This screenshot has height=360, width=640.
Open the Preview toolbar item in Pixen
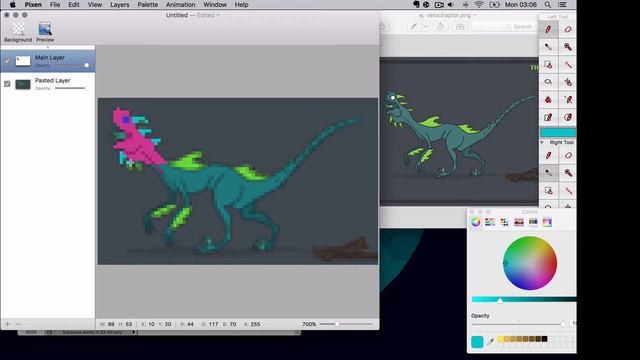pyautogui.click(x=45, y=32)
